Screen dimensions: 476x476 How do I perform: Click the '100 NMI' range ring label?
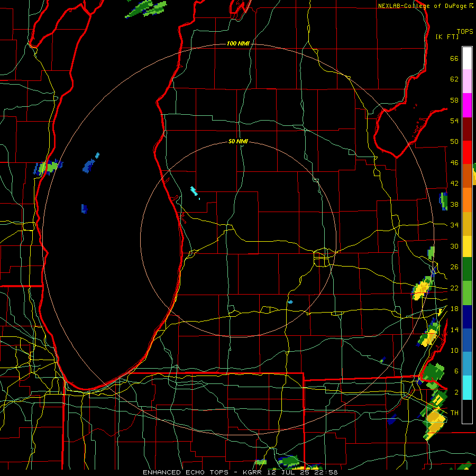pyautogui.click(x=238, y=44)
